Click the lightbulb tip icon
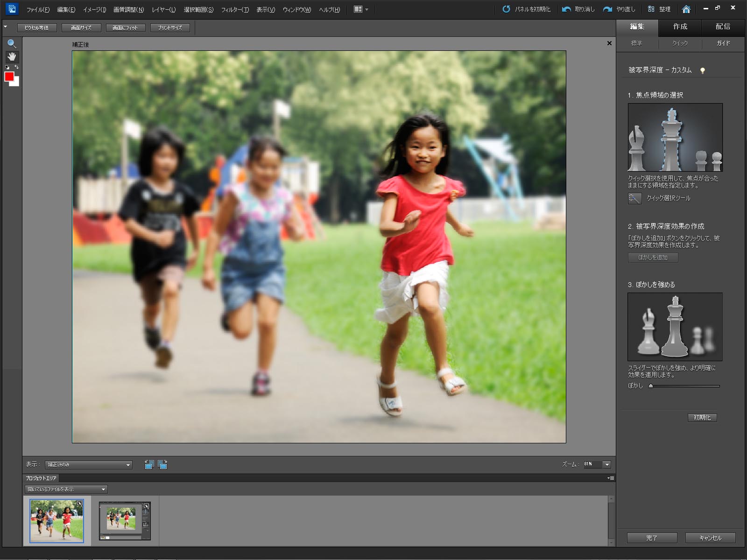Screen dimensions: 747x560 coord(702,70)
